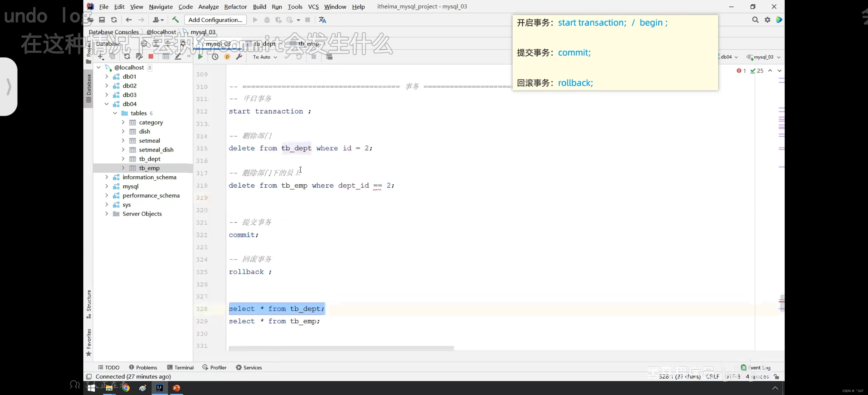Click the Database panel new plus icon
This screenshot has width=868, height=395.
(100, 57)
